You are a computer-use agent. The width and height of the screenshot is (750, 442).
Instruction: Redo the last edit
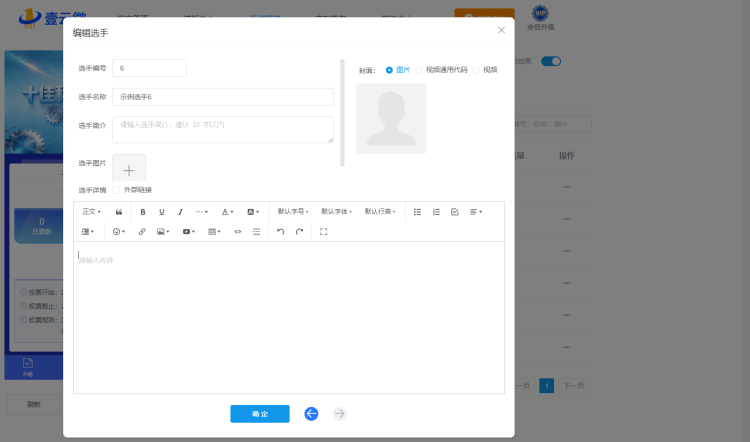pyautogui.click(x=299, y=232)
